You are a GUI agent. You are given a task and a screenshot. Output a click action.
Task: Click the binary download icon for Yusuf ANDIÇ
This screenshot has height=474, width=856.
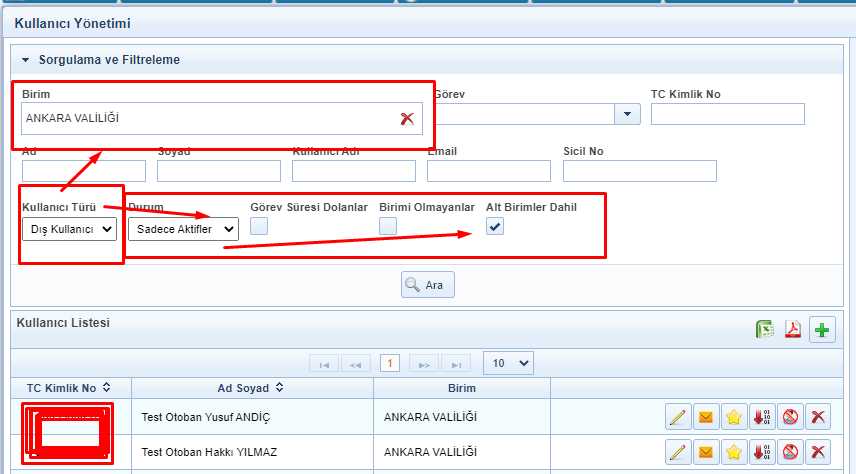click(x=762, y=416)
